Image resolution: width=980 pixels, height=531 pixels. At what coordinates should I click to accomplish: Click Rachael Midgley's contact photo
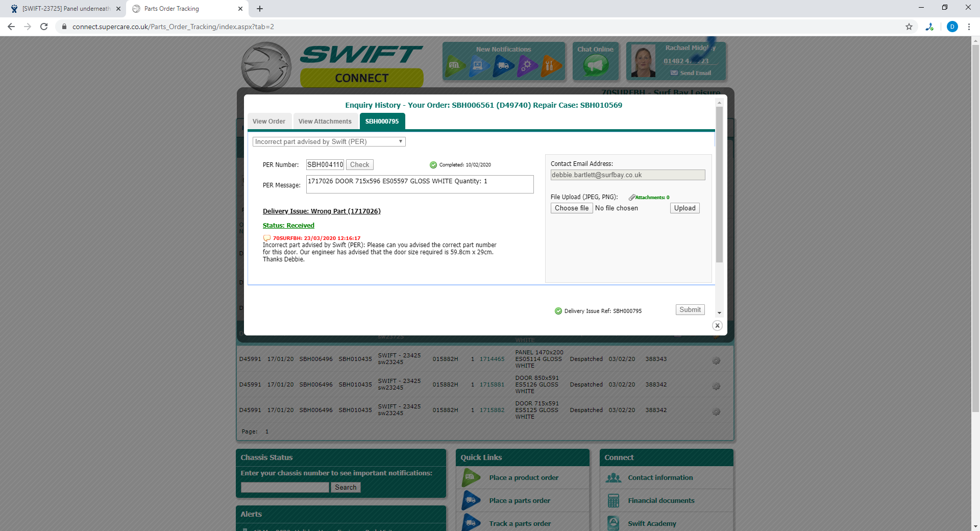[643, 61]
